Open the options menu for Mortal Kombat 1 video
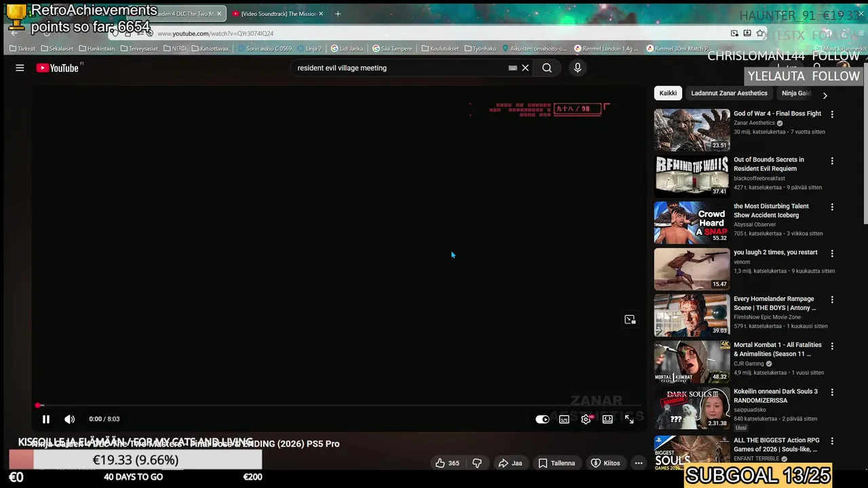868x488 pixels. 832,346
